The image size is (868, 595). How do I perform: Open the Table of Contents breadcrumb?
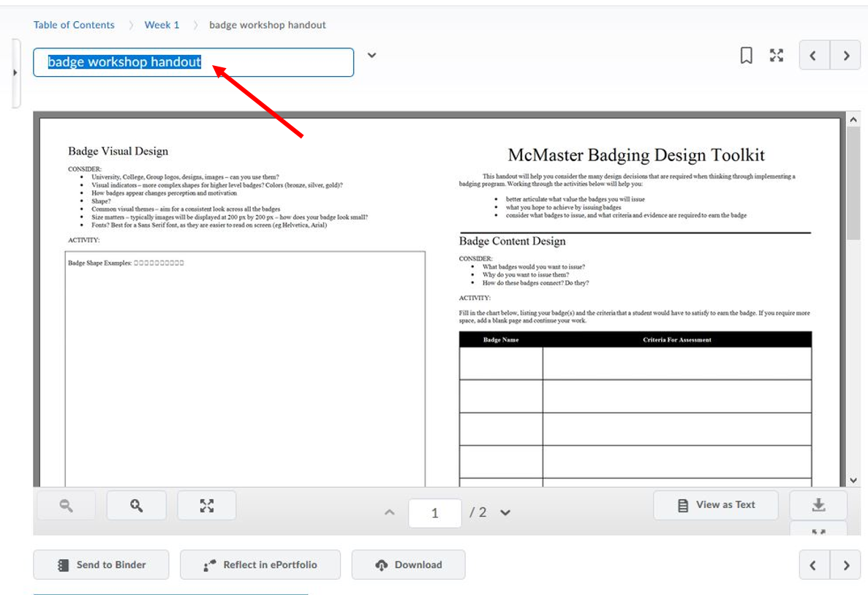tap(74, 25)
